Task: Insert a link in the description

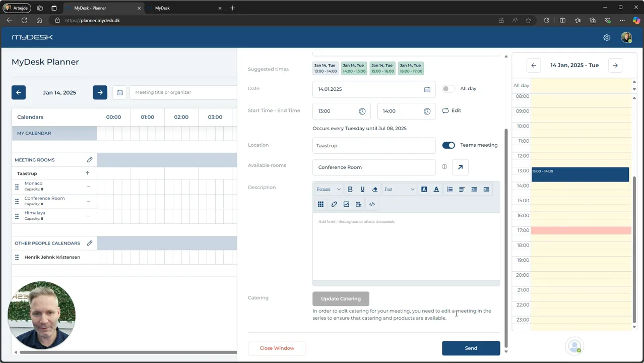Action: pos(334,204)
